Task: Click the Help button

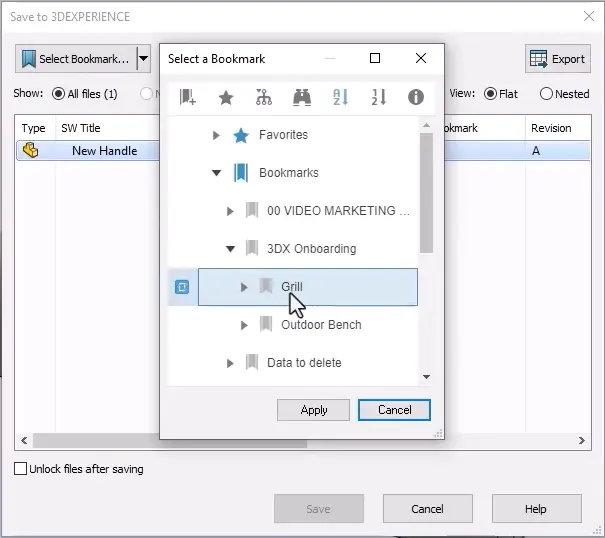Action: [537, 509]
